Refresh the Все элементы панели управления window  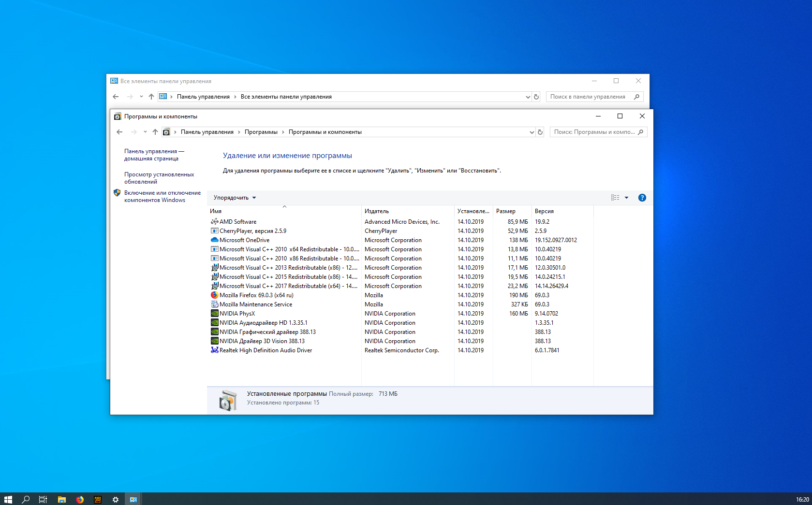(536, 97)
